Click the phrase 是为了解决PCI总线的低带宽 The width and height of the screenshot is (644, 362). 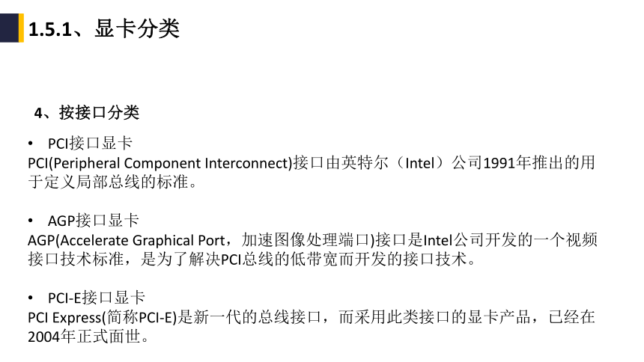[x=239, y=259]
